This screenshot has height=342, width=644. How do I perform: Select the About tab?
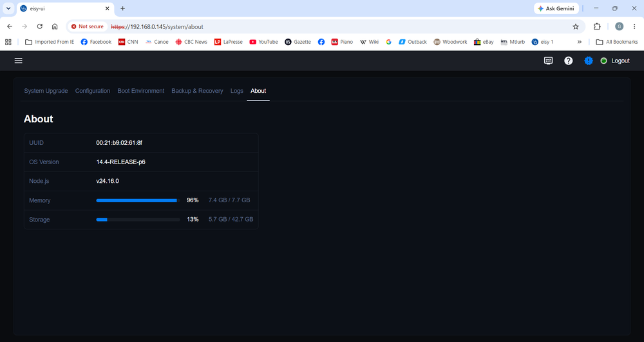258,91
